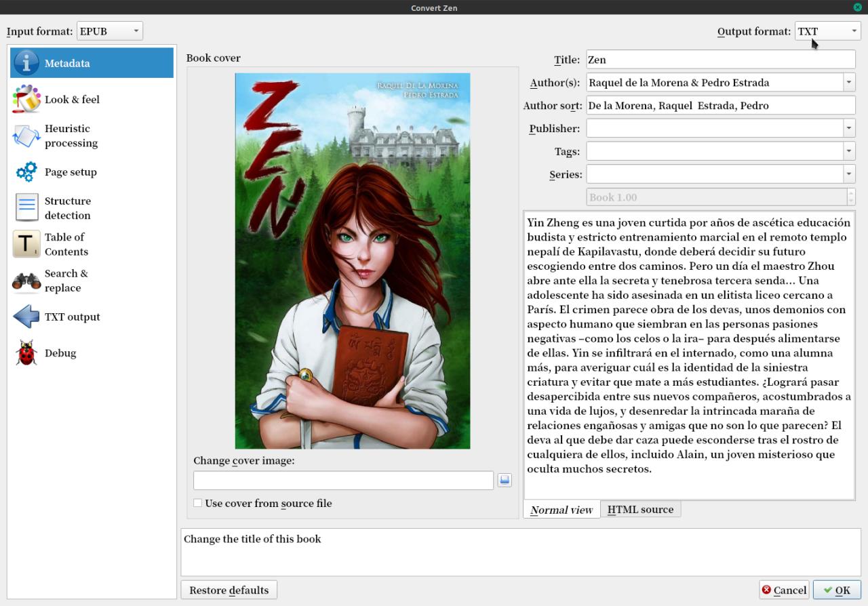Browse for a cover image file
The image size is (868, 606).
point(505,480)
